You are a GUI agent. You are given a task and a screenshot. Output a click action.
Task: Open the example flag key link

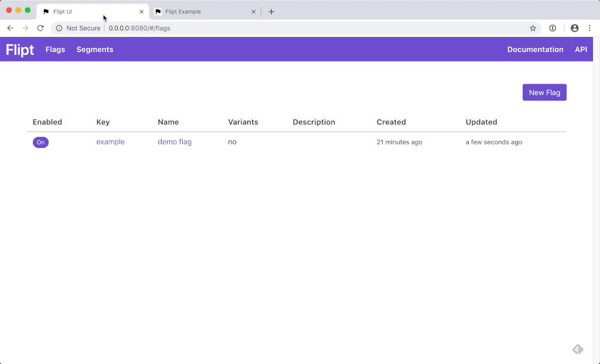click(111, 142)
